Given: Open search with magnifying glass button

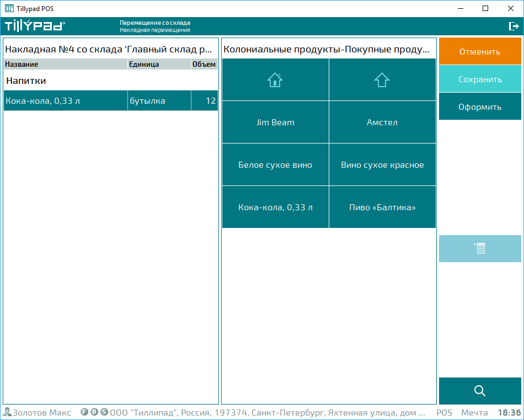Looking at the screenshot, I should 480,391.
